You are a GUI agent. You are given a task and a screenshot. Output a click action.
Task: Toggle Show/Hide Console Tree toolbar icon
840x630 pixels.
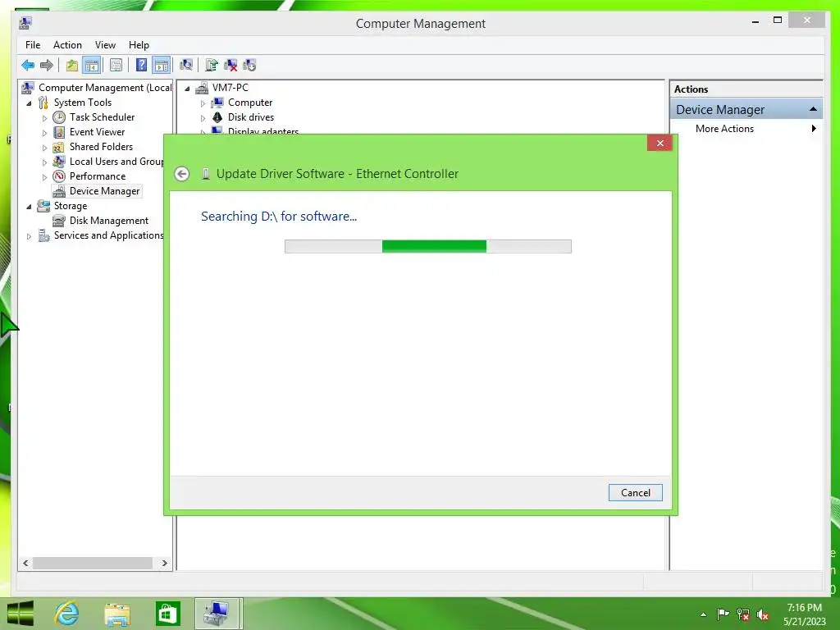click(x=92, y=66)
